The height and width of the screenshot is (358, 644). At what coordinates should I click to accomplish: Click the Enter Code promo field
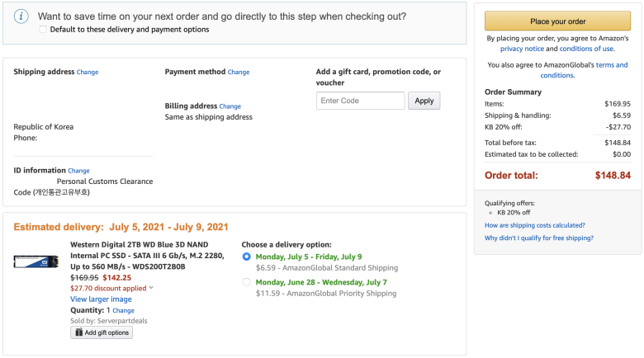pos(361,101)
